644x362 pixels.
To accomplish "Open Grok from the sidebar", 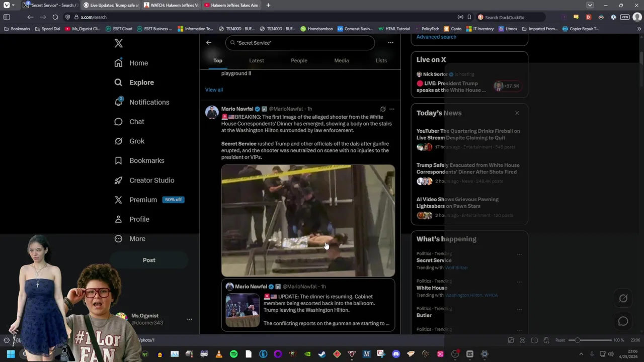I will click(x=129, y=141).
